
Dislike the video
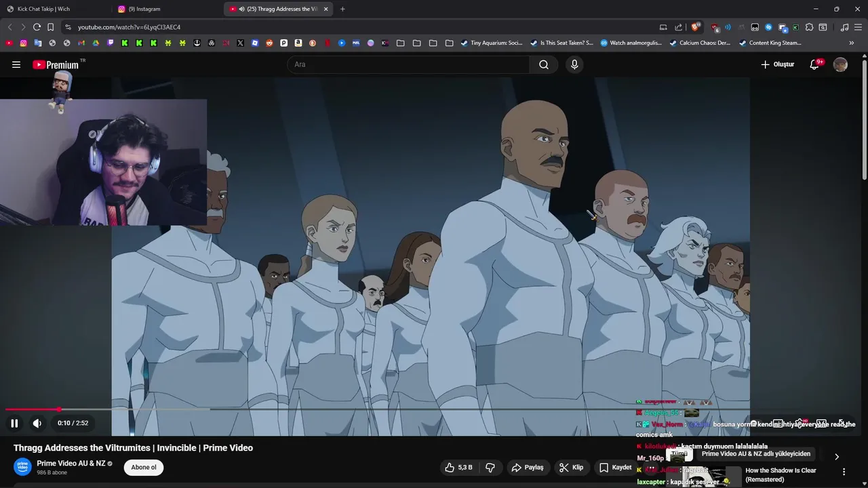490,468
